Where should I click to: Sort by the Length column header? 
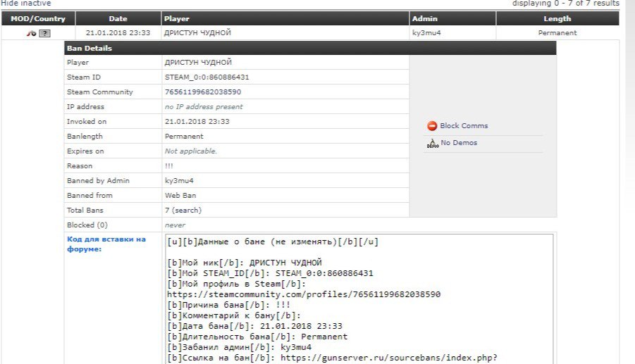pos(557,19)
